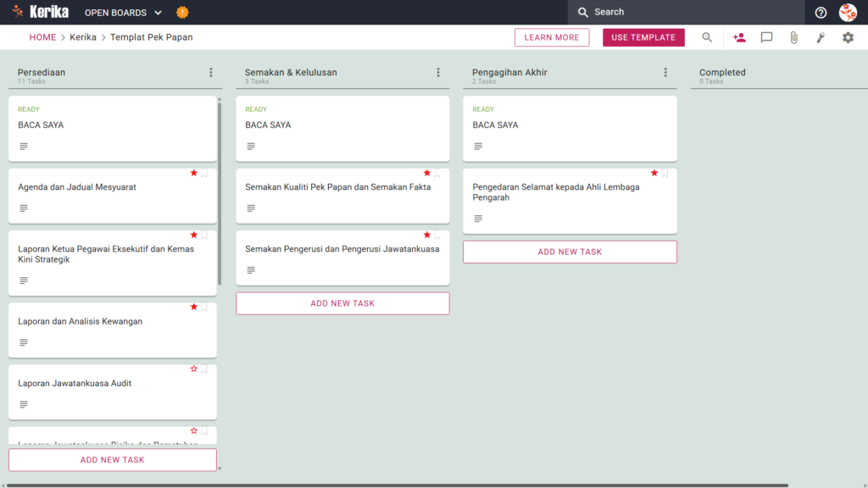
Task: Toggle star on Laporan Ketua Pegawai Eksekutif card
Action: point(194,236)
